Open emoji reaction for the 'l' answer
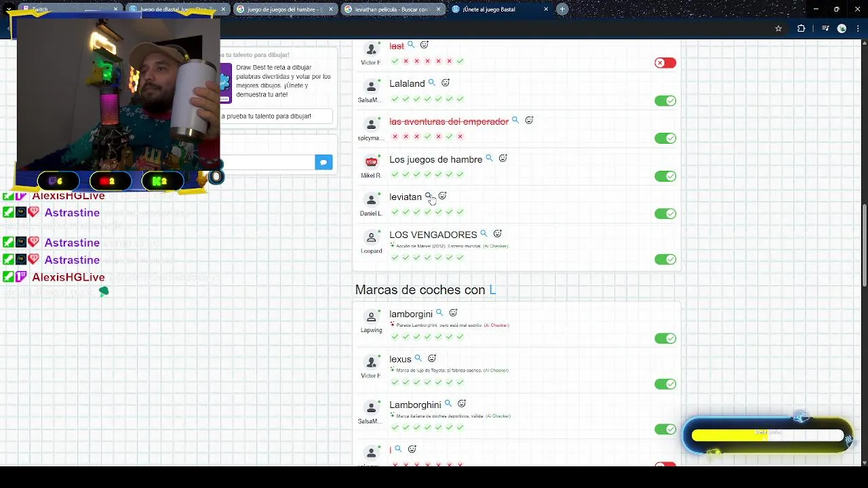The height and width of the screenshot is (488, 868). 412,449
